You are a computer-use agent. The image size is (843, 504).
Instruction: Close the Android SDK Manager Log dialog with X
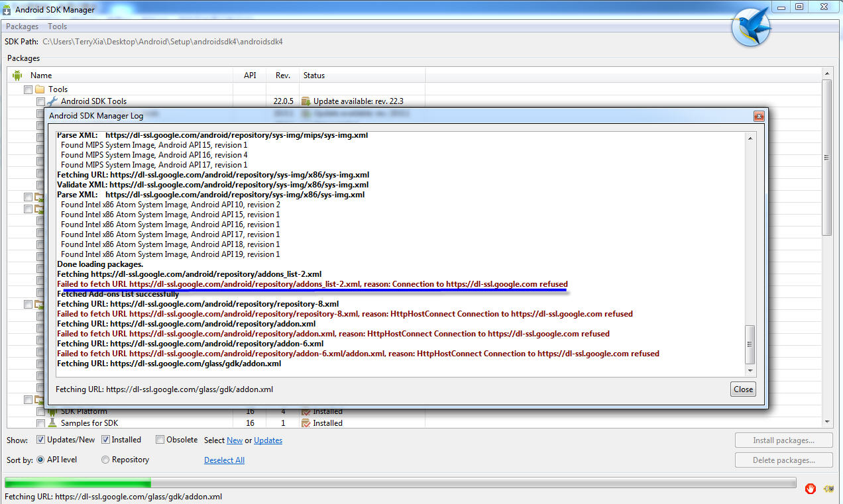[759, 116]
